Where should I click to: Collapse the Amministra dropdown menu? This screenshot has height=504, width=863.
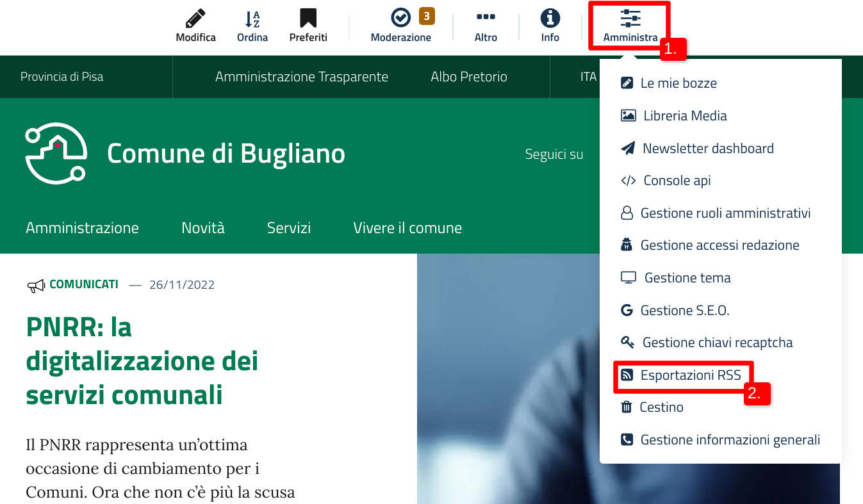point(630,26)
